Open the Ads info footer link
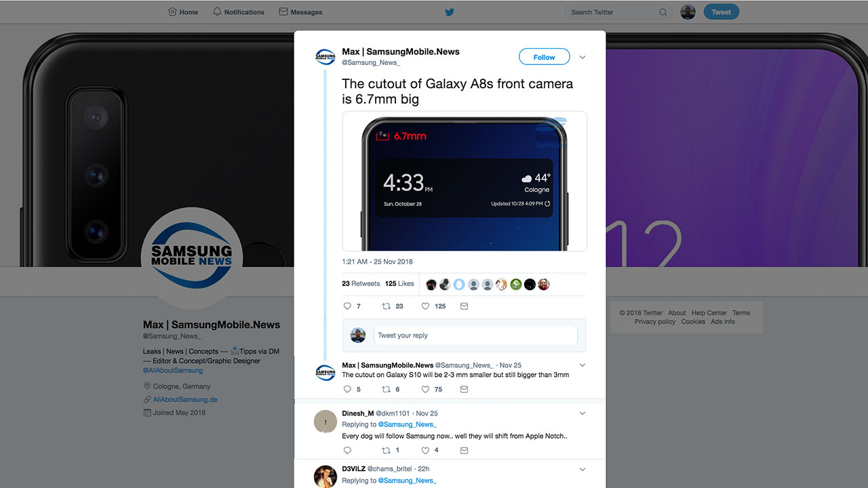This screenshot has height=488, width=868. tap(723, 322)
